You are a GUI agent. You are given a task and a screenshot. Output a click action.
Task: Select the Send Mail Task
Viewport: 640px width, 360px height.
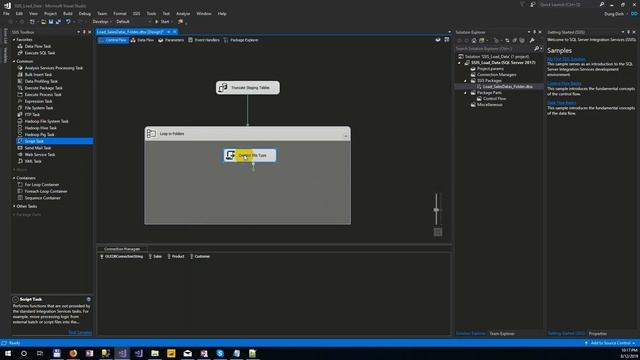click(38, 148)
